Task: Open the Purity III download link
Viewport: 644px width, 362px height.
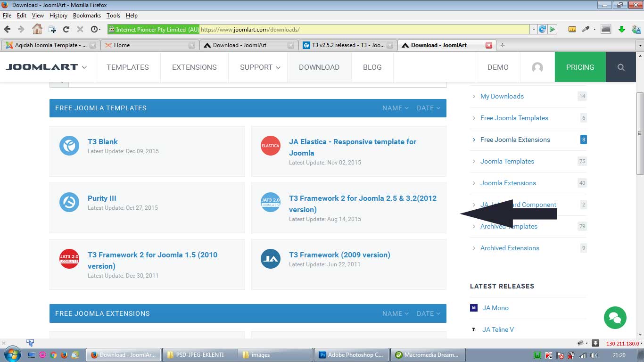Action: (102, 198)
